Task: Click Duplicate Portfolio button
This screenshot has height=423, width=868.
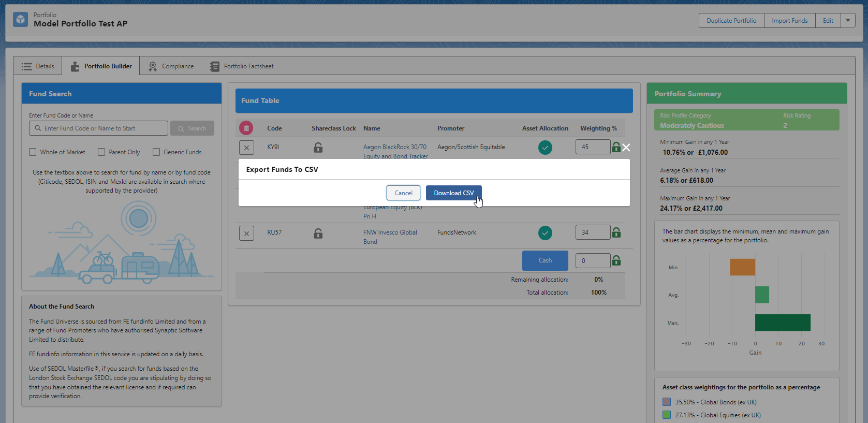Action: coord(731,21)
